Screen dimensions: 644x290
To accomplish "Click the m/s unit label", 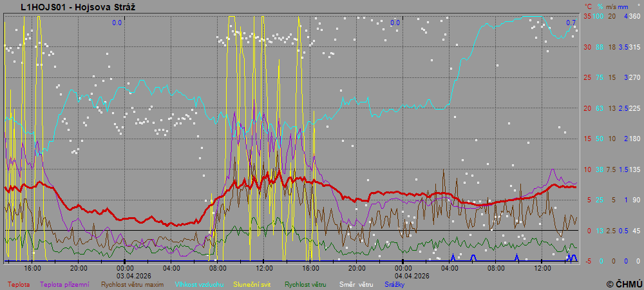I will (612, 6).
